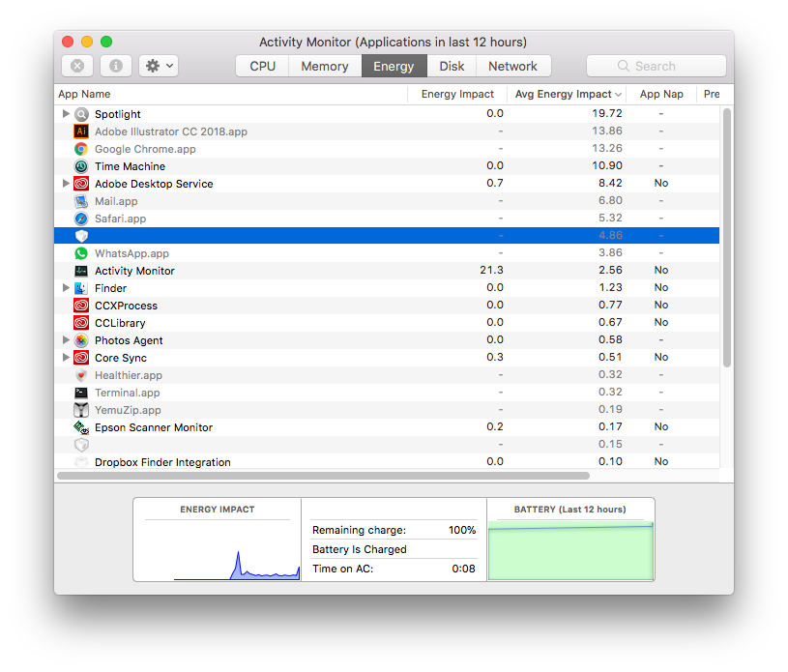
Task: Click the Pre column header
Action: click(x=712, y=94)
